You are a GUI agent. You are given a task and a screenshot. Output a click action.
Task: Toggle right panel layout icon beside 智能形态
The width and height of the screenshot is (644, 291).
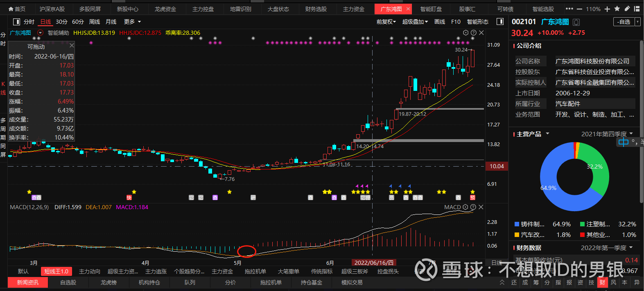pos(500,22)
